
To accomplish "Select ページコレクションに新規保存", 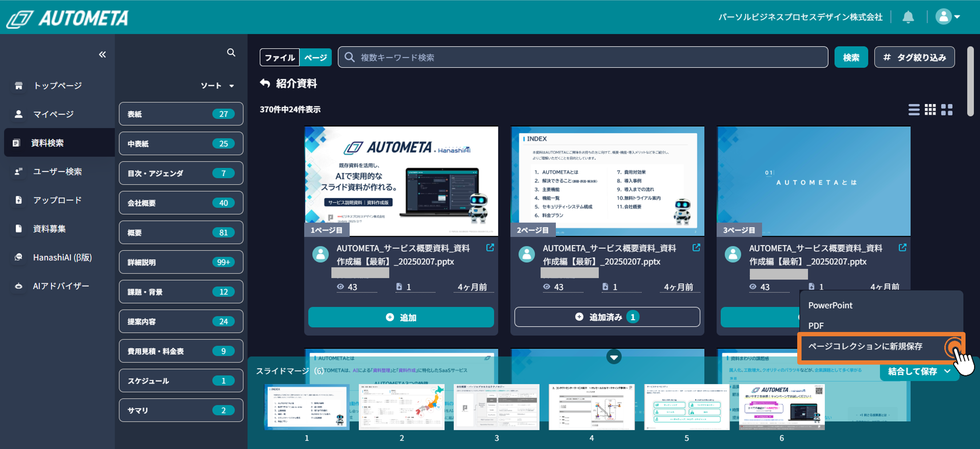I will pyautogui.click(x=882, y=346).
